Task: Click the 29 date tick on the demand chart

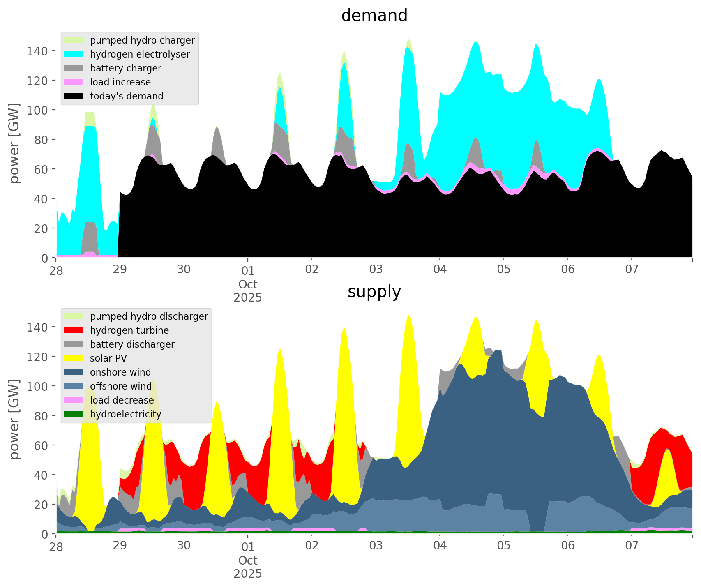Action: pos(120,270)
